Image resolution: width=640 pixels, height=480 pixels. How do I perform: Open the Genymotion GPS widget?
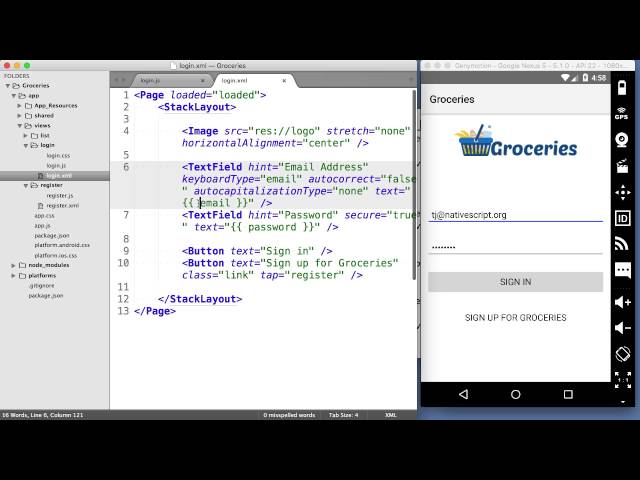point(622,113)
